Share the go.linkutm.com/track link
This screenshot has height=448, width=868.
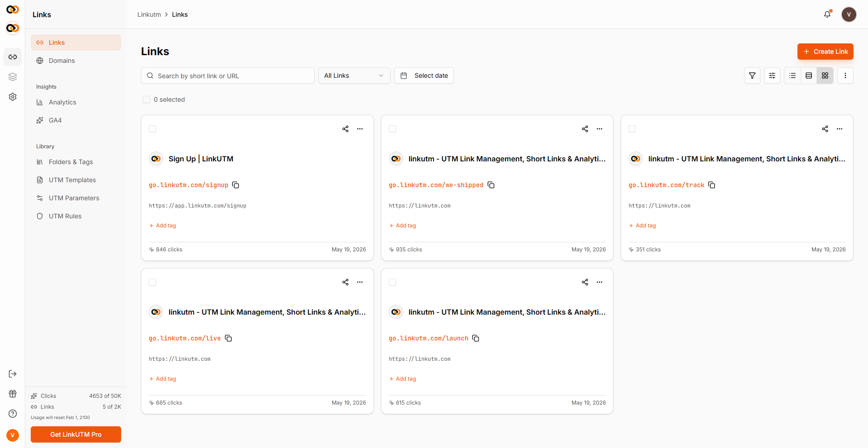[825, 129]
